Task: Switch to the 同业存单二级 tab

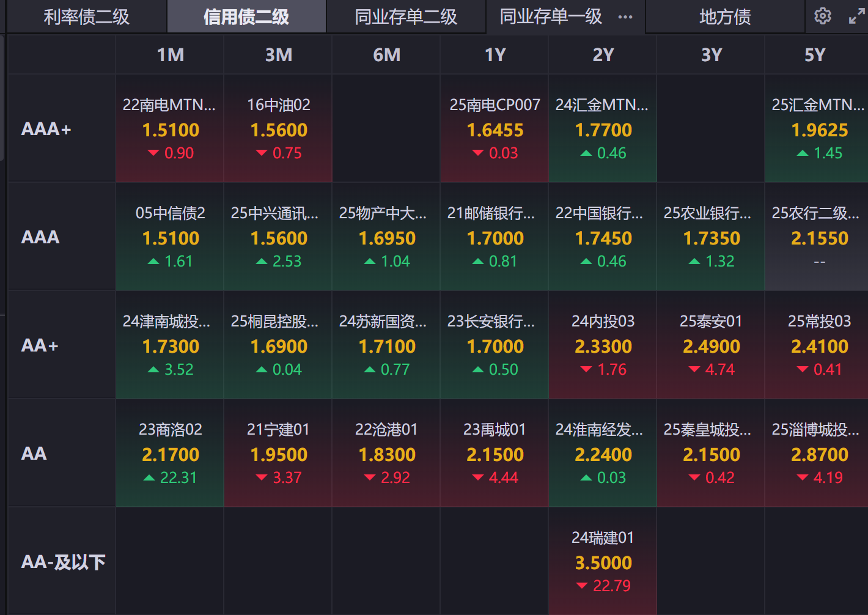Action: (406, 17)
